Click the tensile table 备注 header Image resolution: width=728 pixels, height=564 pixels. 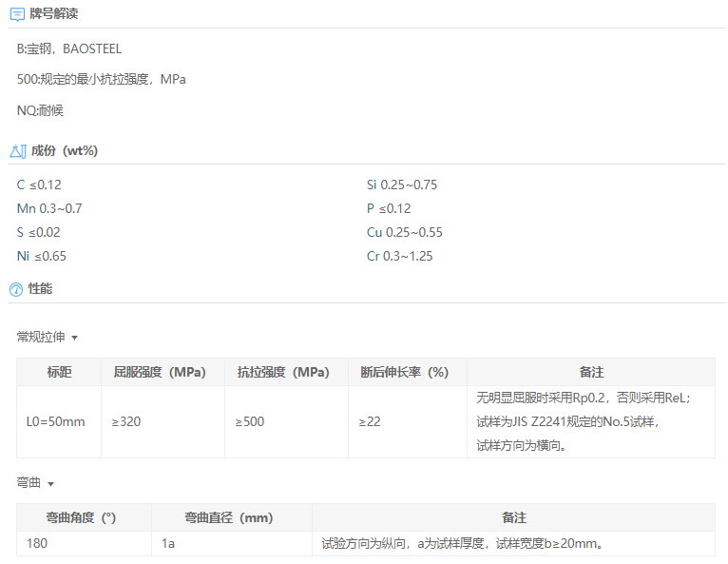point(591,372)
